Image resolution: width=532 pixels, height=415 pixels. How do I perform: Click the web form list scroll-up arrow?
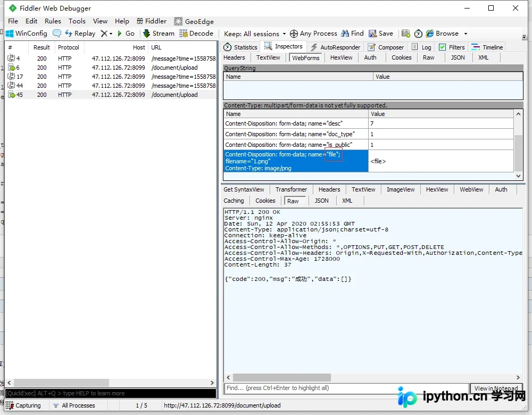518,114
